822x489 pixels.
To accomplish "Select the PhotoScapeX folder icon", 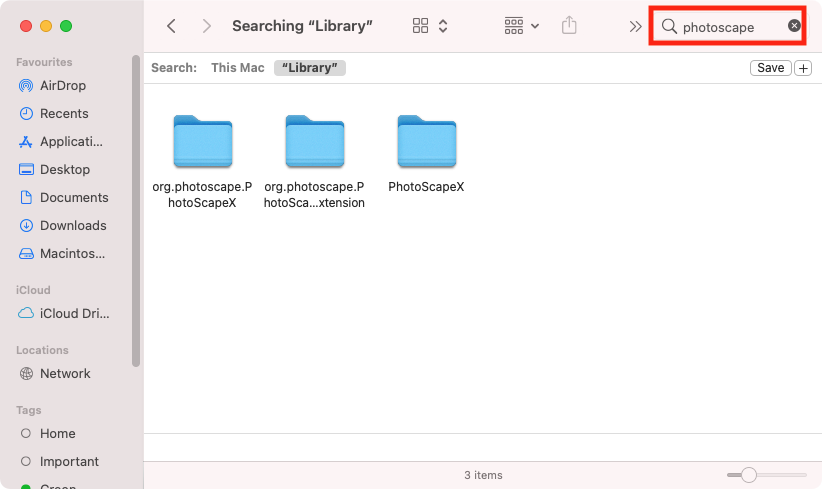I will coord(427,141).
